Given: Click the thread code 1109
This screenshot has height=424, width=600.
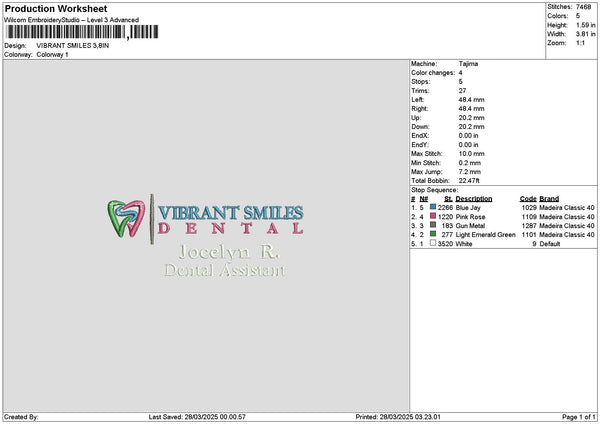Looking at the screenshot, I should click(x=529, y=217).
